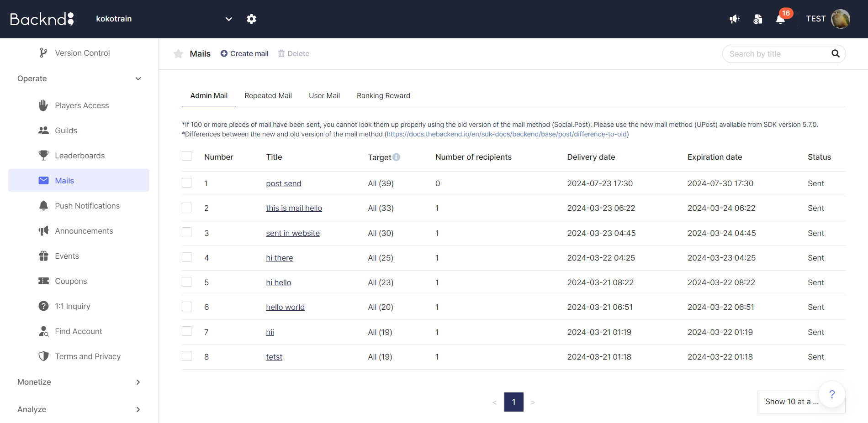Screen dimensions: 868x423
Task: Open the 'hi there' mail link
Action: [x=280, y=258]
